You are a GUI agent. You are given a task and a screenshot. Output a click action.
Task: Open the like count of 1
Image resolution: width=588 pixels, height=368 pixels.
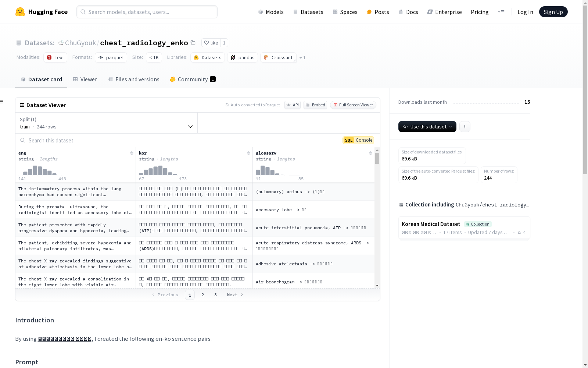[224, 43]
